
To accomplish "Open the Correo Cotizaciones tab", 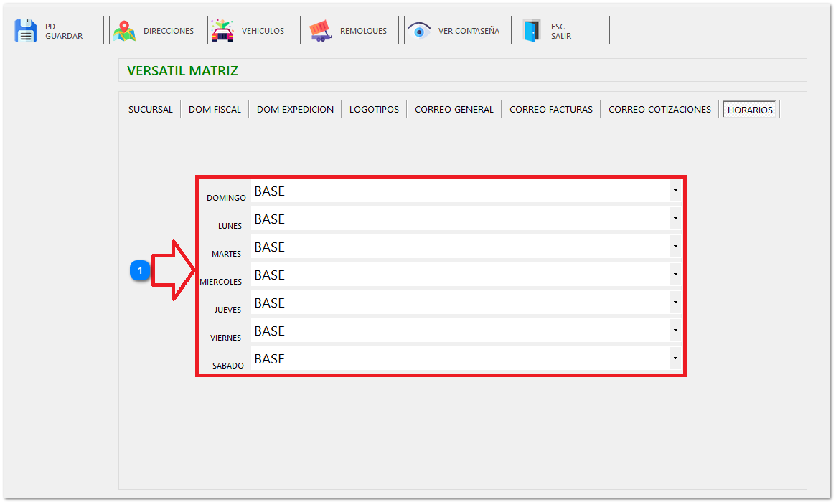I will click(x=659, y=110).
